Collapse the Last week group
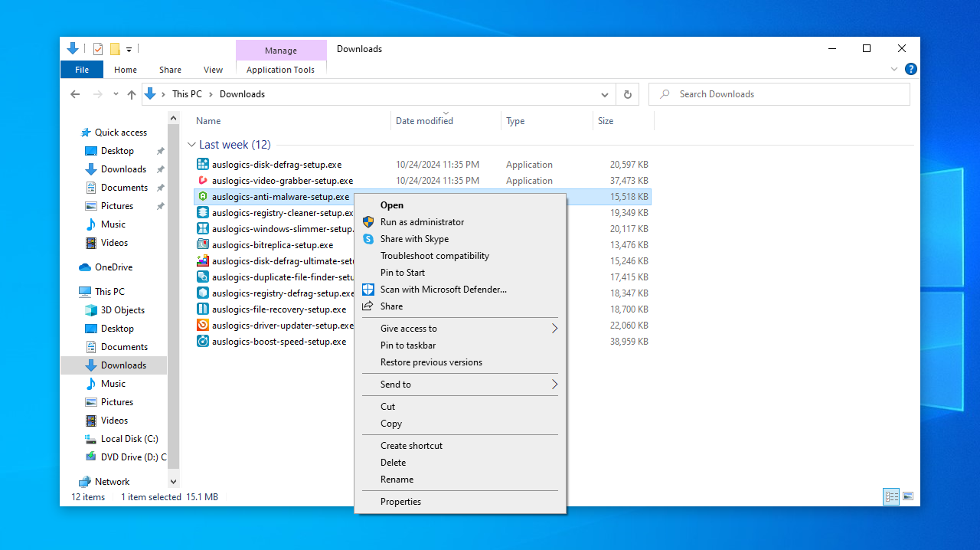Screen dimensions: 980x550 [191, 145]
